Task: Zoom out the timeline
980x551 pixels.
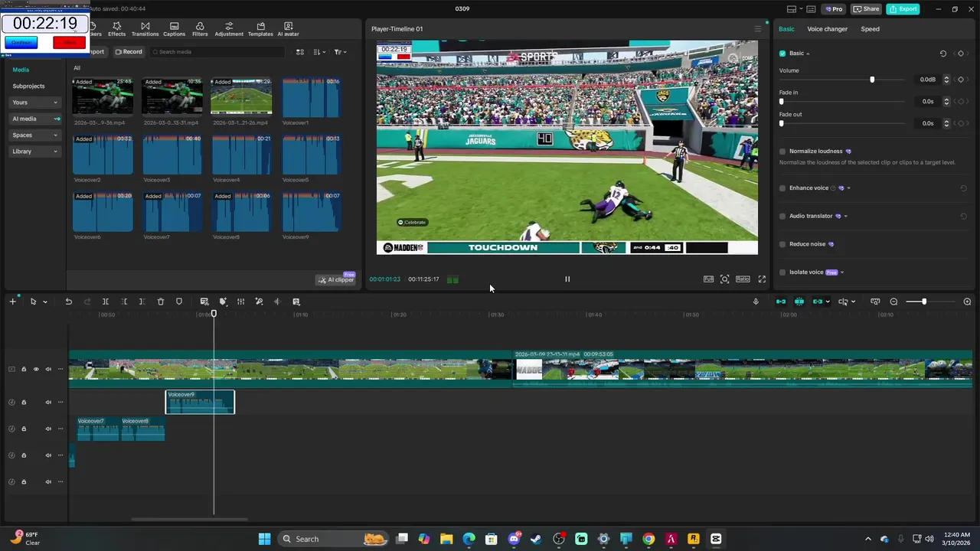Action: pyautogui.click(x=893, y=302)
